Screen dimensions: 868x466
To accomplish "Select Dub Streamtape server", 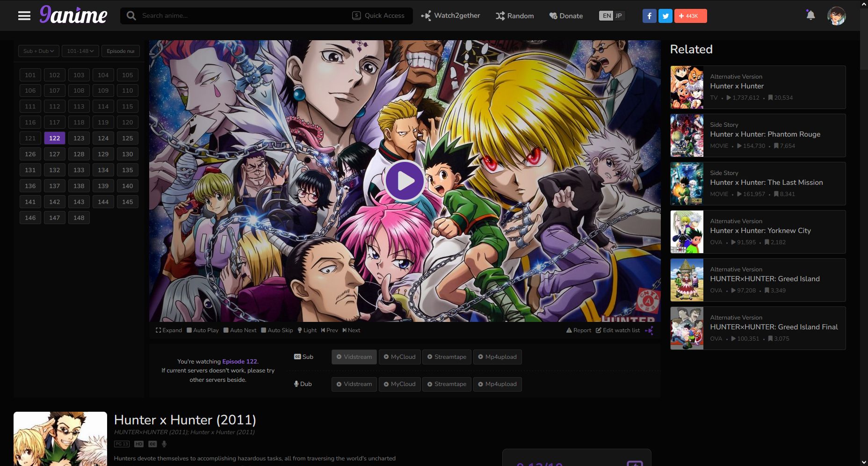I will click(x=447, y=384).
